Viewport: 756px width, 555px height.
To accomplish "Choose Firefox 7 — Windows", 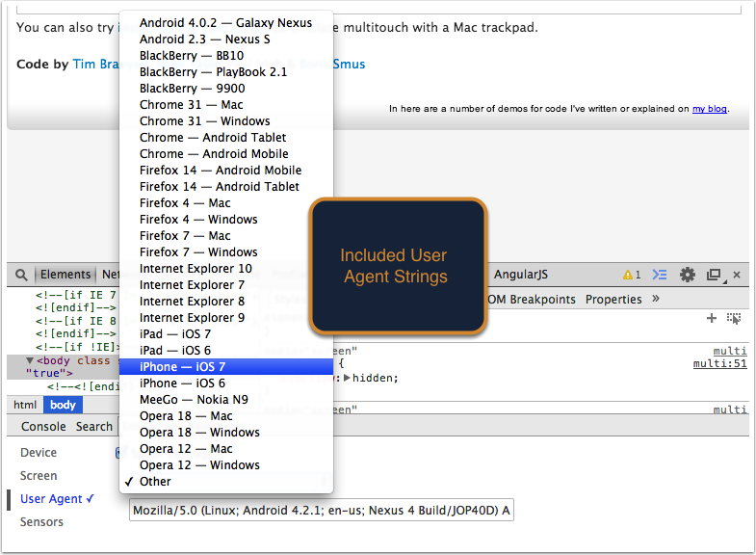I will (225, 252).
